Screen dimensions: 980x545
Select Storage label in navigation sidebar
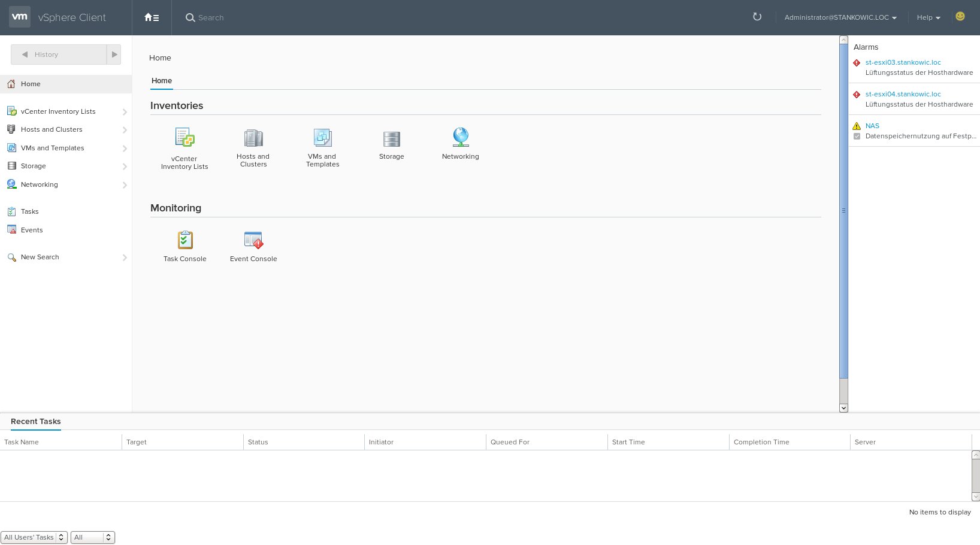34,166
